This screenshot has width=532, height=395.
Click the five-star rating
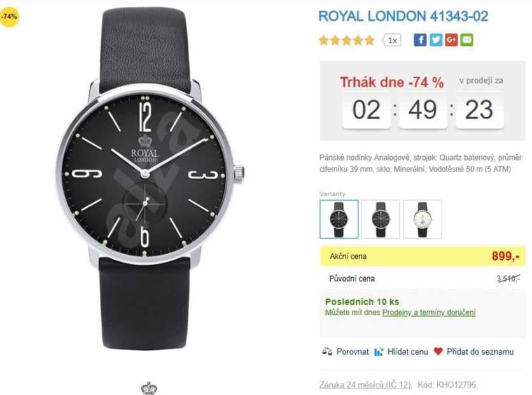346,40
